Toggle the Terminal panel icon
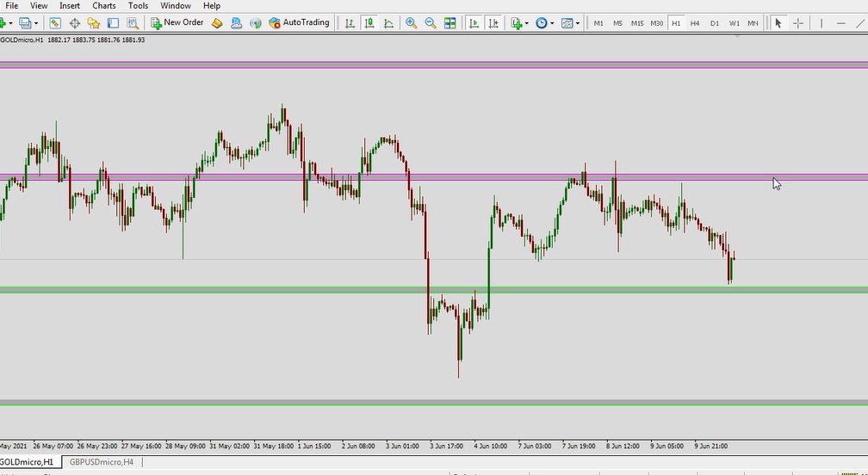This screenshot has width=868, height=475. (x=113, y=22)
